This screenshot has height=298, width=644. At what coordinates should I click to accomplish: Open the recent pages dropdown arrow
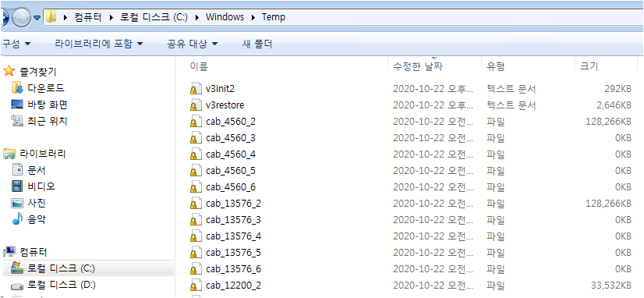37,18
